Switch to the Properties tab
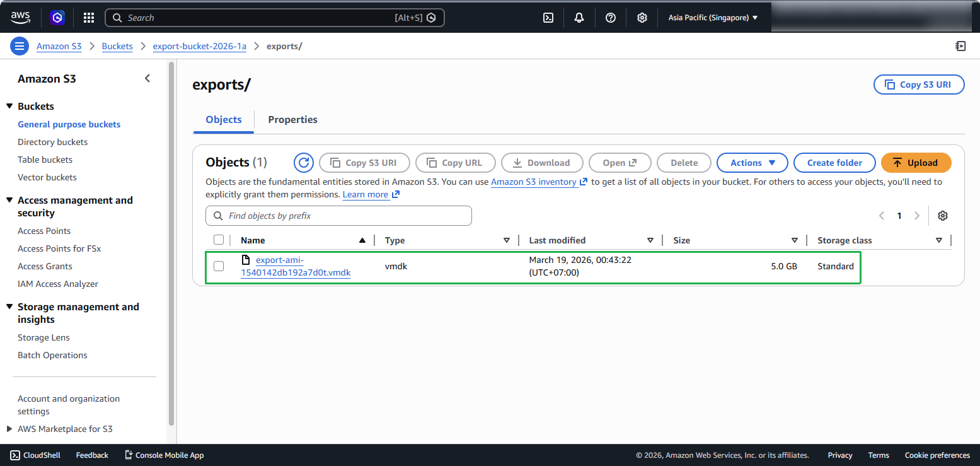This screenshot has height=466, width=980. (x=292, y=120)
